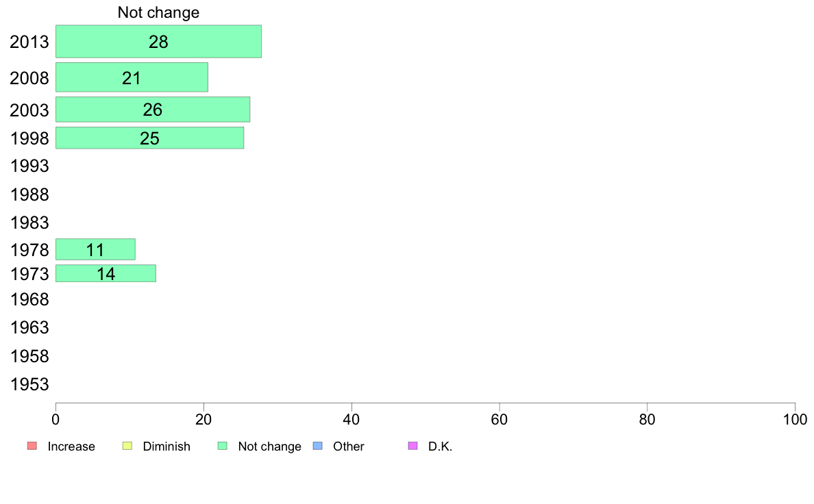814x504 pixels.
Task: Select the 2013 bar showing 28
Action: (158, 42)
